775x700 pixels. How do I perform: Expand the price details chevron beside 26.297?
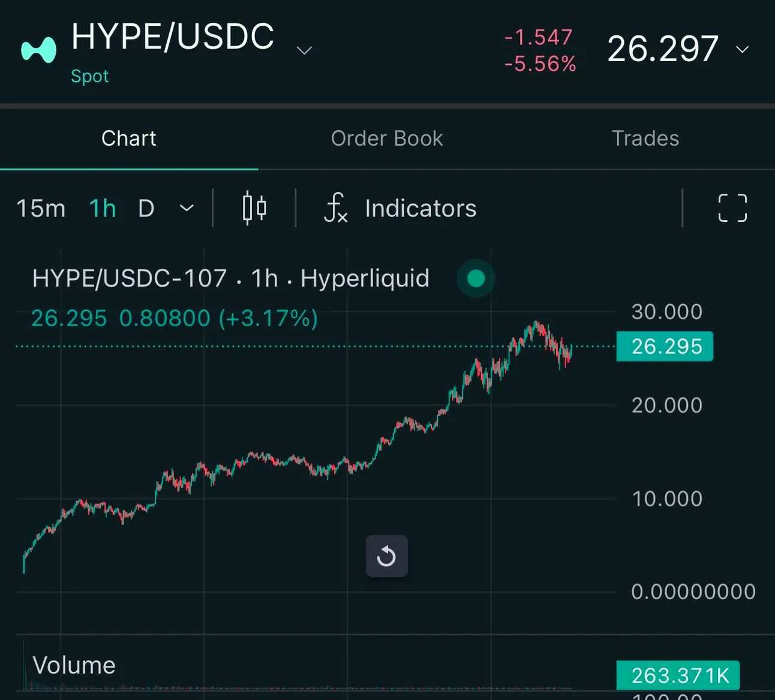743,49
